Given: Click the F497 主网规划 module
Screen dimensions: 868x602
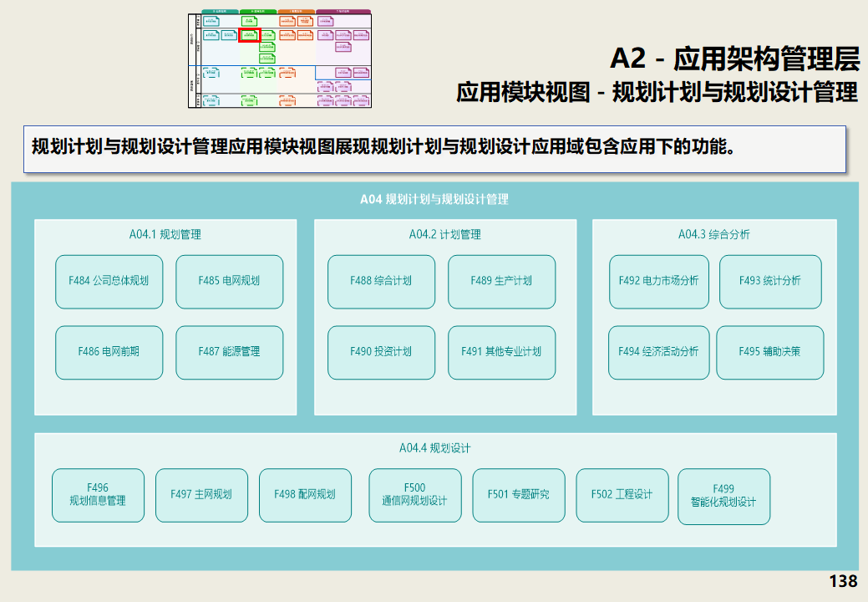Looking at the screenshot, I should (x=201, y=495).
